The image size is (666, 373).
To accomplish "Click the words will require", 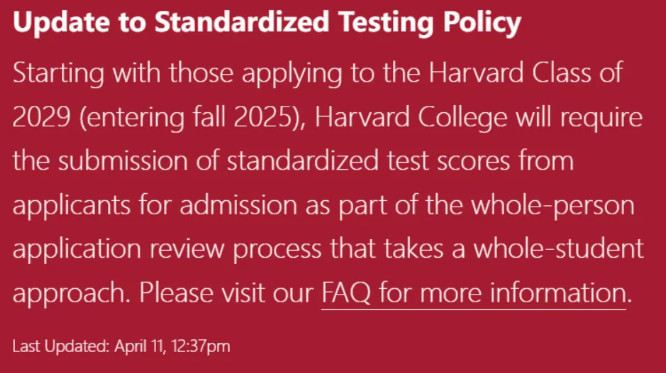I will coord(579,118).
